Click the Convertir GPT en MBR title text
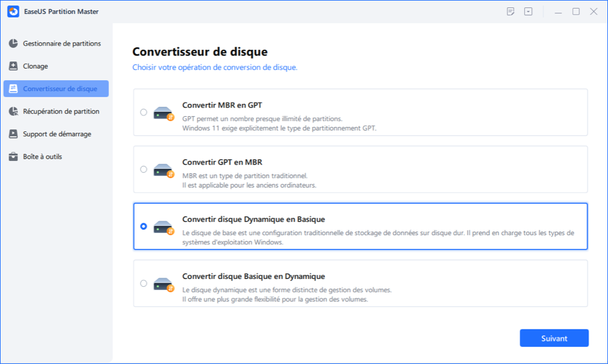 coord(222,162)
